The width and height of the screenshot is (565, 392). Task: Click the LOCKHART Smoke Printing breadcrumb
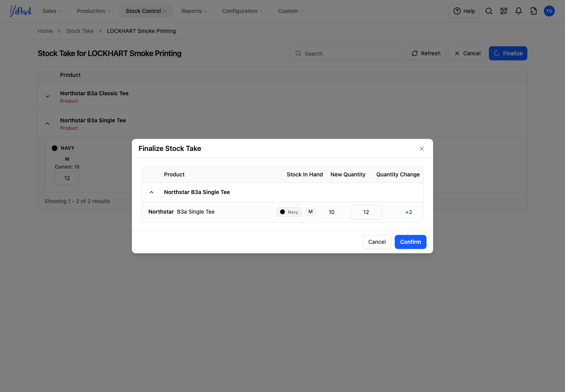141,31
